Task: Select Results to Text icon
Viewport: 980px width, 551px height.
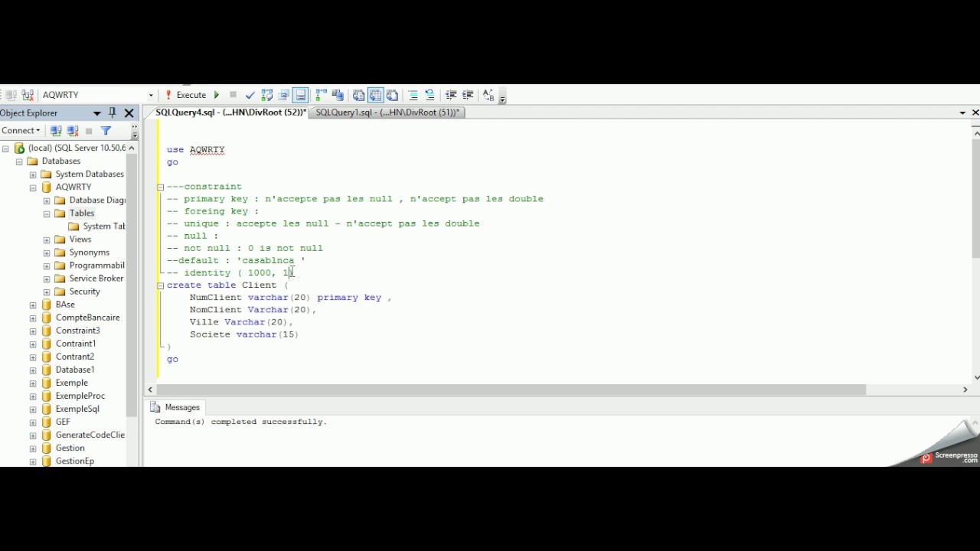Action: (x=358, y=95)
